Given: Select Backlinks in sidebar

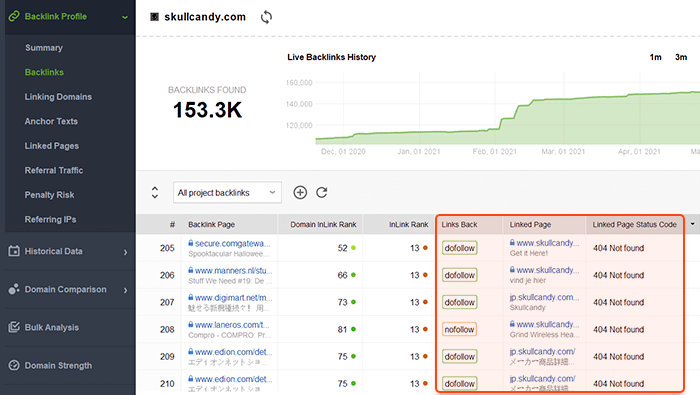Looking at the screenshot, I should [44, 72].
